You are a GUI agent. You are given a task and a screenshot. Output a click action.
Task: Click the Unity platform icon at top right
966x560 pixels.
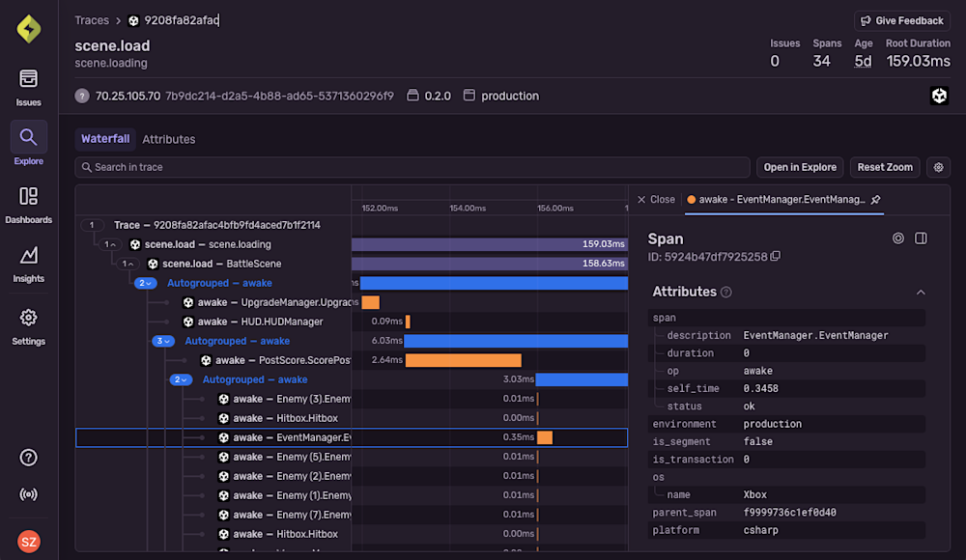(x=939, y=96)
